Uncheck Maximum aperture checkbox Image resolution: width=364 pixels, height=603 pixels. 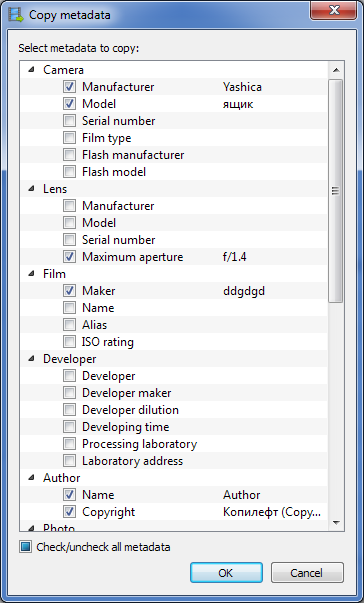pos(69,257)
